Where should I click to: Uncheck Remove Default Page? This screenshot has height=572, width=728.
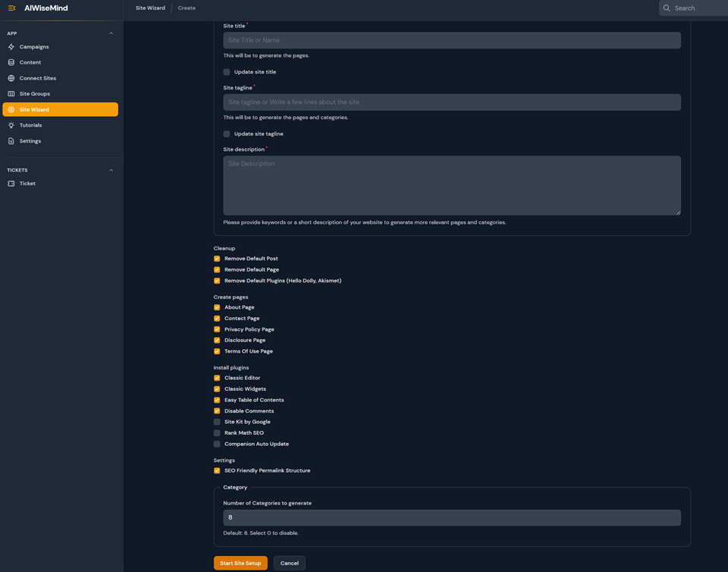[x=217, y=270]
